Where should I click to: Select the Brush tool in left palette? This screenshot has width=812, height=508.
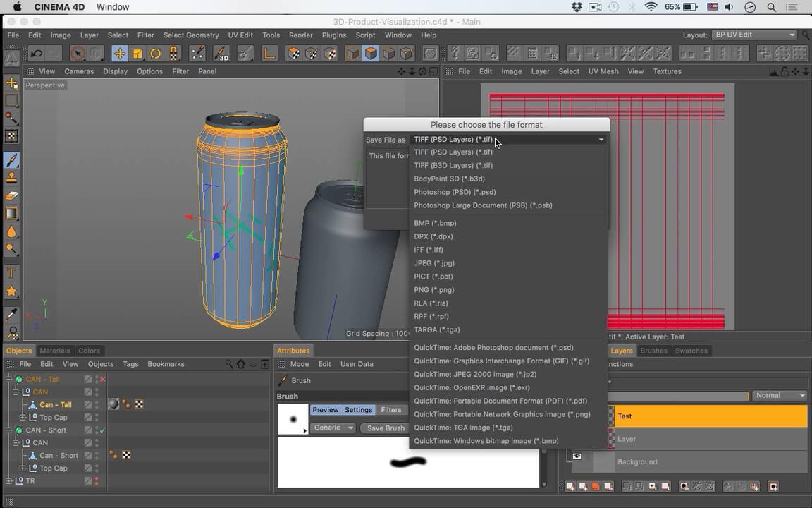pyautogui.click(x=11, y=160)
